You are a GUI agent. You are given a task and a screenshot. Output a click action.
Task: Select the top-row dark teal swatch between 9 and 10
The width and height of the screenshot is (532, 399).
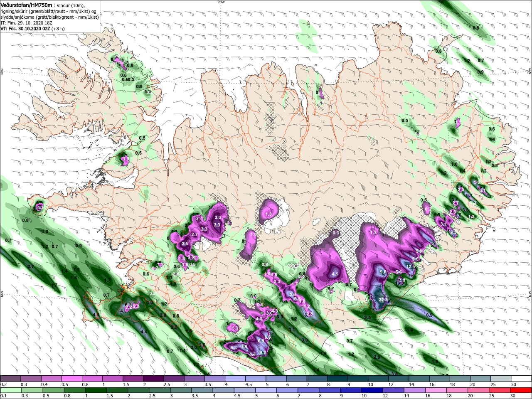(x=358, y=379)
